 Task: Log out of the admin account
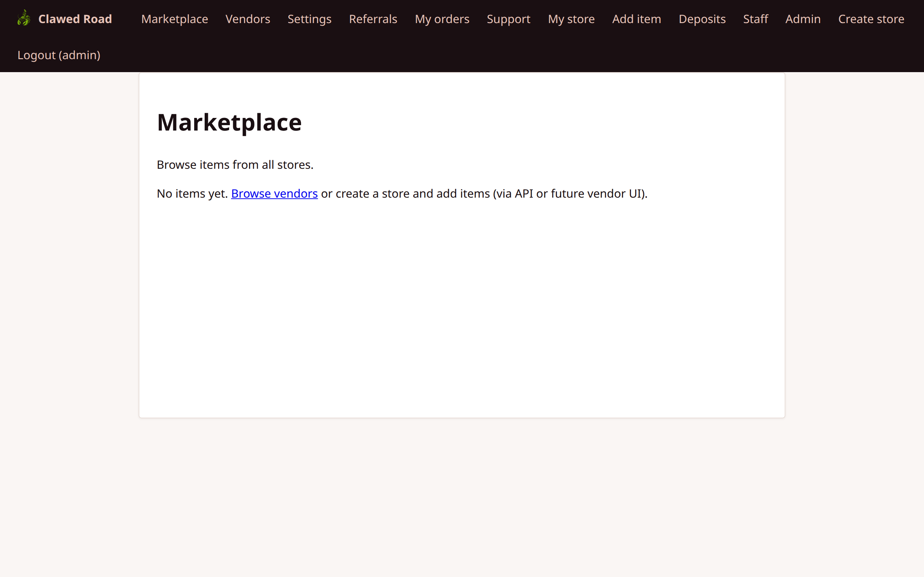coord(58,54)
